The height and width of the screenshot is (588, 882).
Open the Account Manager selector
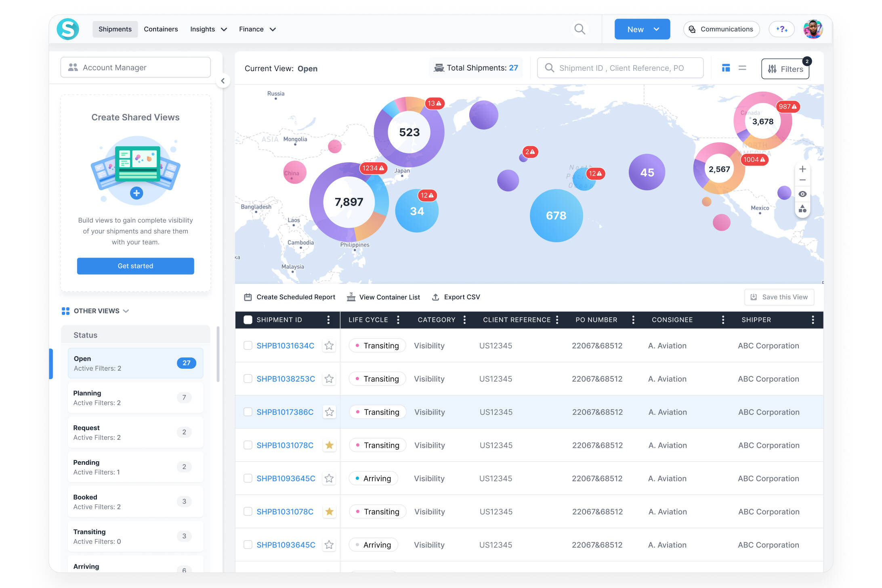[x=135, y=67]
